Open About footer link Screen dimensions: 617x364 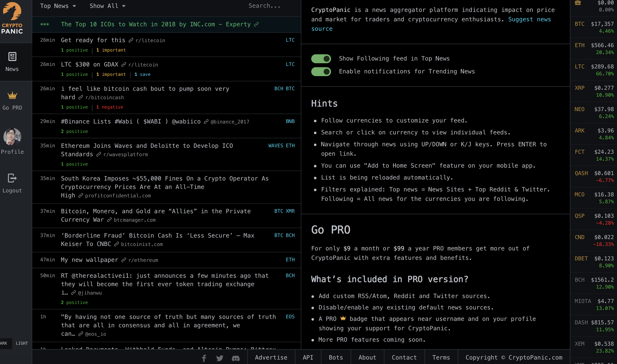pos(367,357)
